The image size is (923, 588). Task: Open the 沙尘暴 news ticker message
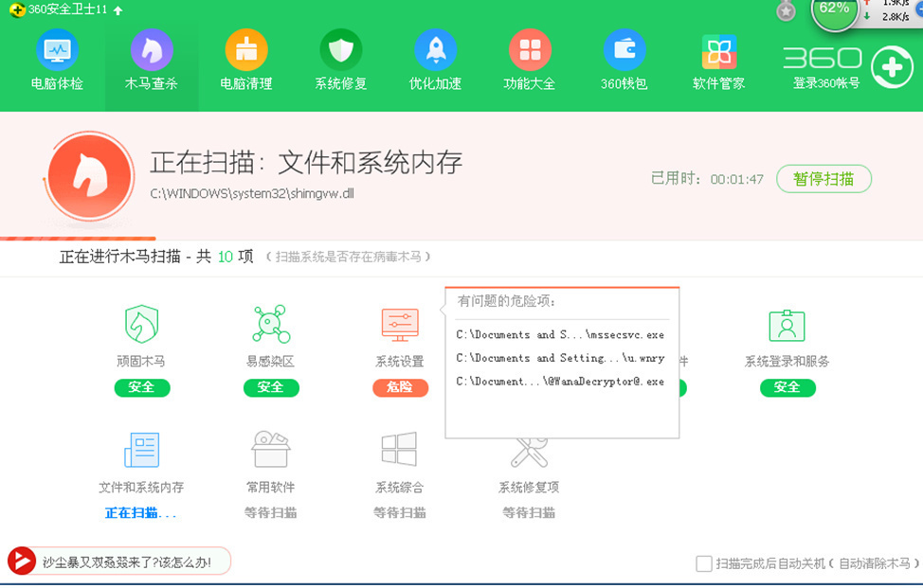[125, 561]
